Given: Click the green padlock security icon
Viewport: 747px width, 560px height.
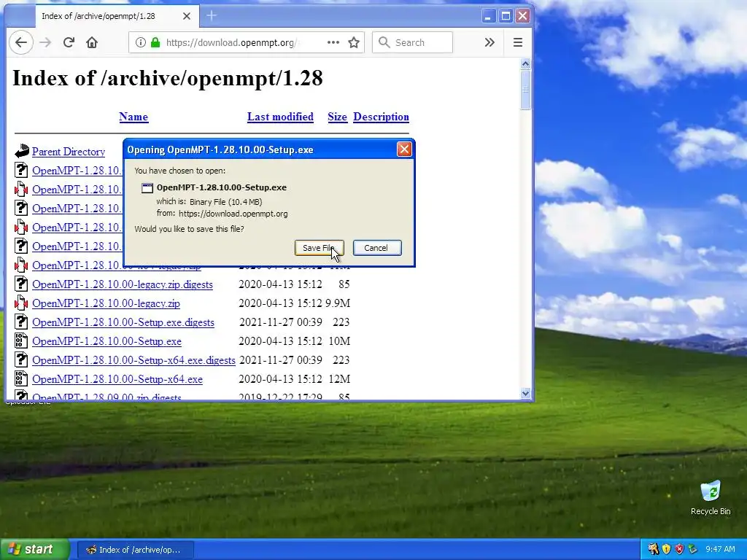Looking at the screenshot, I should point(155,42).
